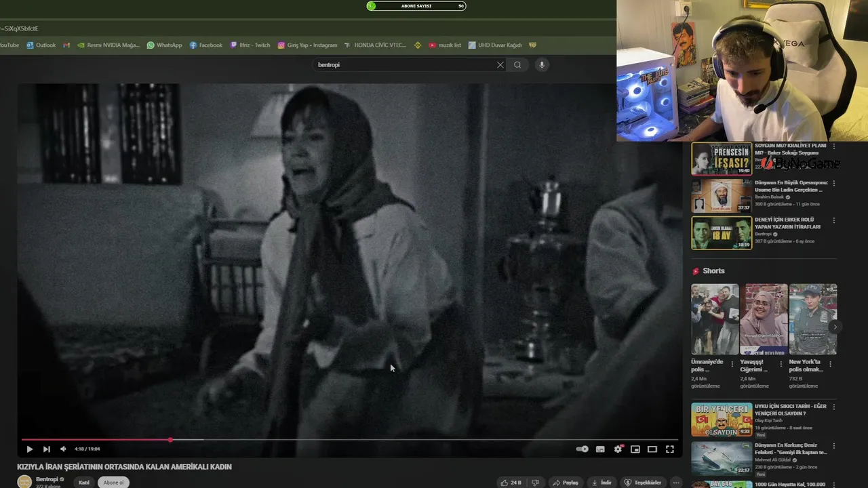Click the bookmark icon before muzik list
The width and height of the screenshot is (868, 488).
[417, 45]
